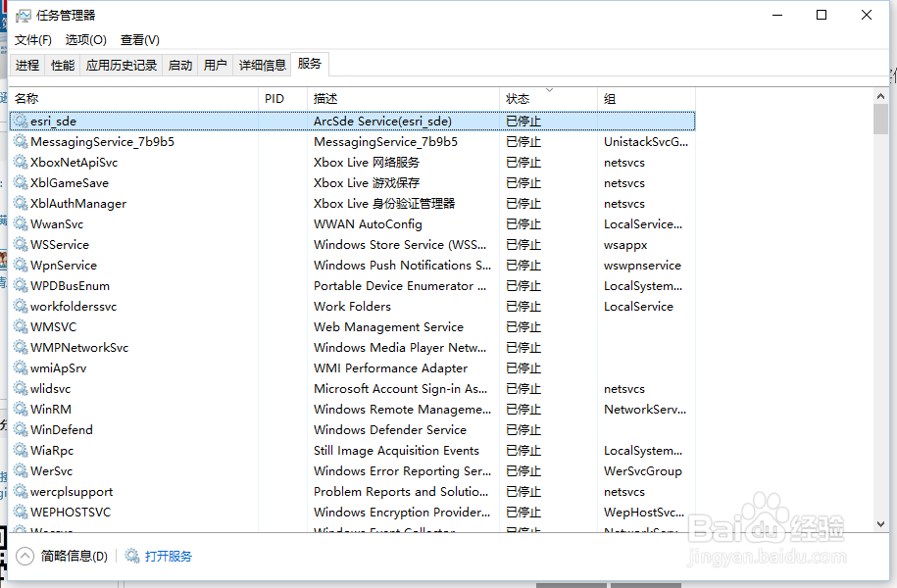Click the WwanSvc service icon
Viewport: 897px width, 588px height.
[21, 223]
